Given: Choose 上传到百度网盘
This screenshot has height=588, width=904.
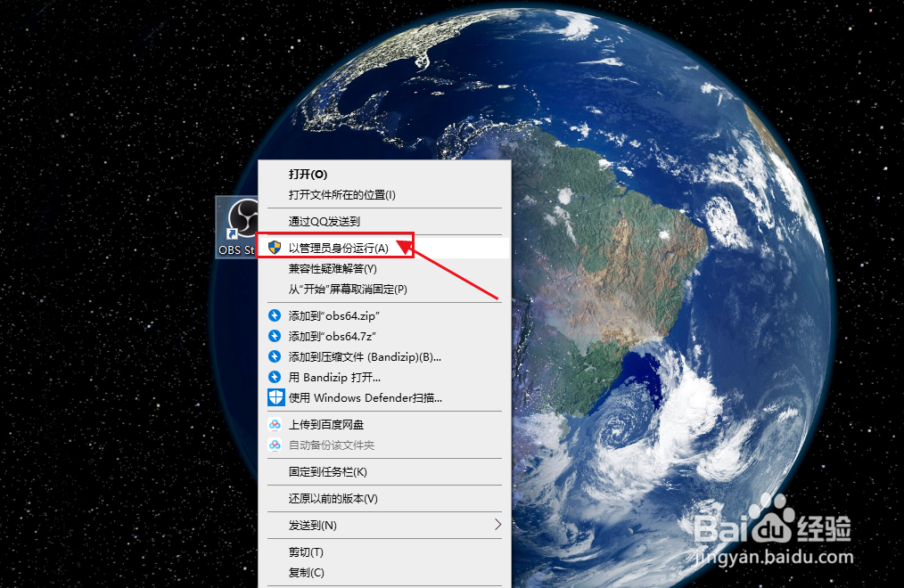Looking at the screenshot, I should pos(384,424).
